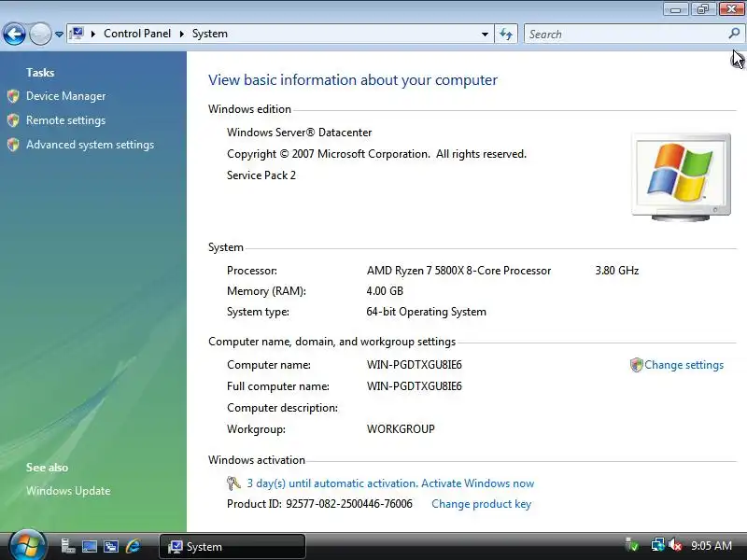Open Windows Update under See also

(x=68, y=491)
